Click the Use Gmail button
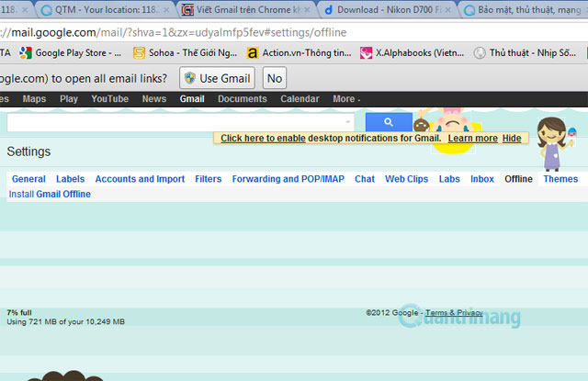The height and width of the screenshot is (381, 588). (217, 78)
